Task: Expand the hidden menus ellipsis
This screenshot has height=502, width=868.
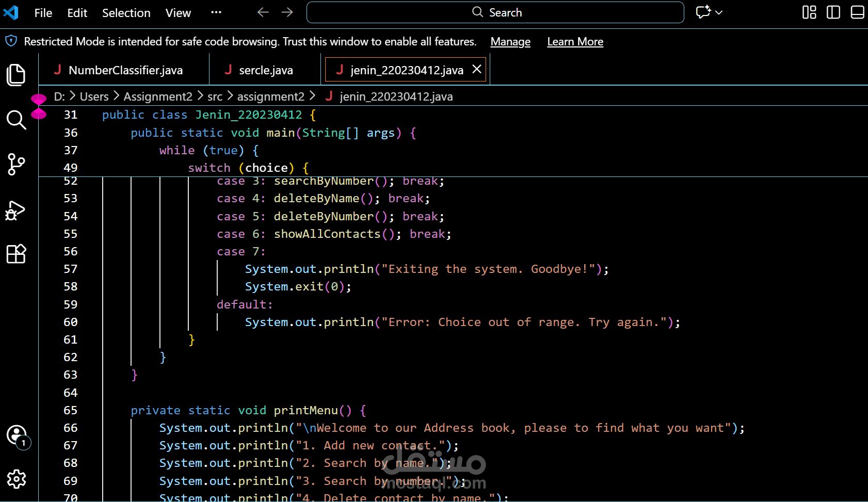Action: point(216,12)
